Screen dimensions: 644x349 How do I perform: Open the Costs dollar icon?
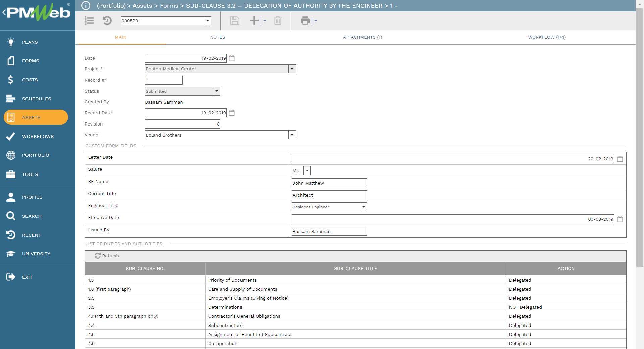coord(11,80)
